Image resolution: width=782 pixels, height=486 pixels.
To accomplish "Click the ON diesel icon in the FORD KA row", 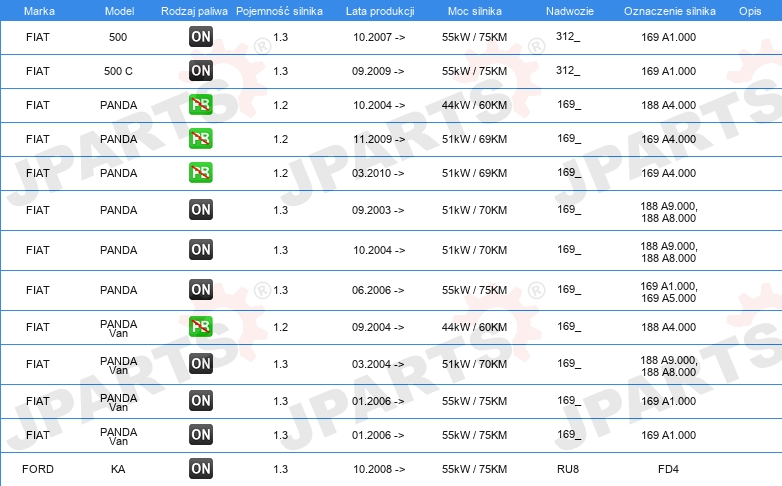I will 200,468.
